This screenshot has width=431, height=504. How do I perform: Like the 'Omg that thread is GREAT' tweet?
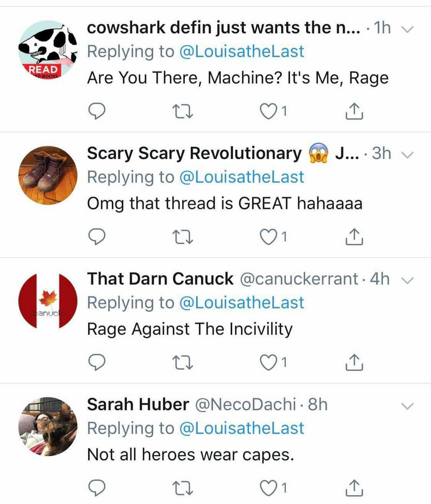[x=269, y=237]
